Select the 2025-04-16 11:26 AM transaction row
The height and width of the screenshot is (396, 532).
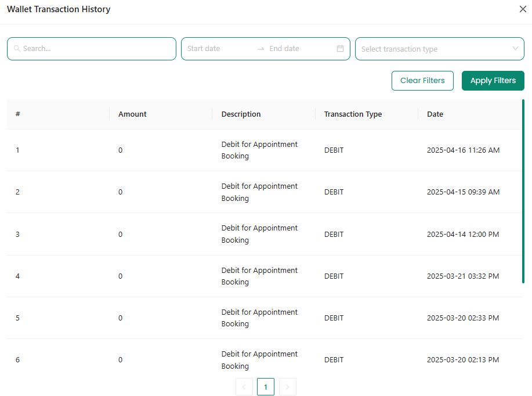[x=265, y=150]
